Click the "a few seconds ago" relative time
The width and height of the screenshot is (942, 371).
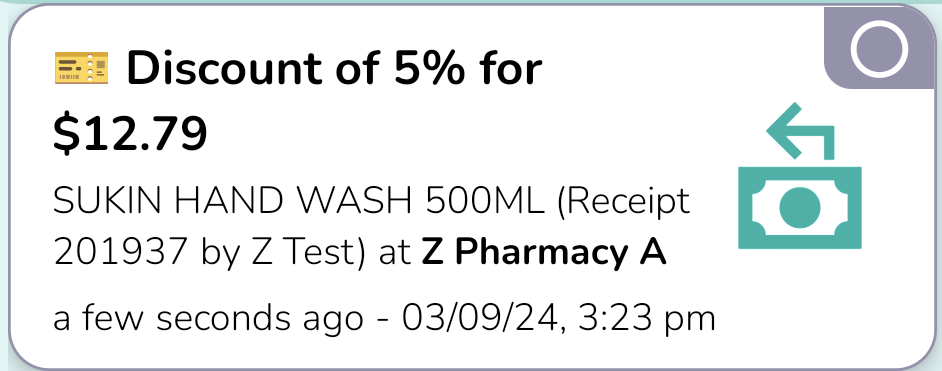208,318
